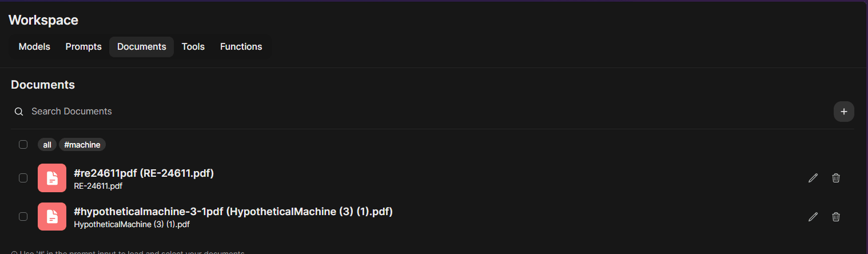This screenshot has height=254, width=868.
Task: Switch to the Models tab
Action: point(34,47)
